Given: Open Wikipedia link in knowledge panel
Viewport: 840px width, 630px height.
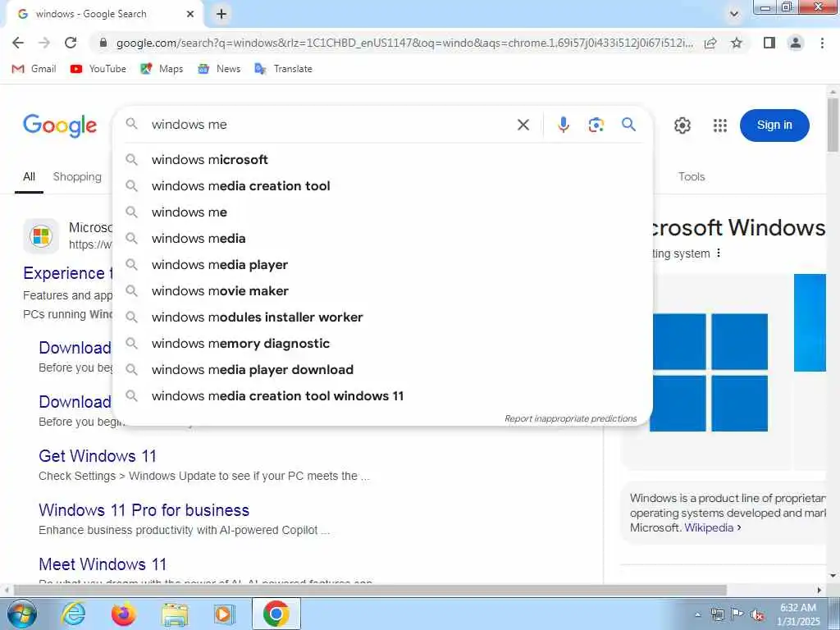Looking at the screenshot, I should [x=709, y=527].
